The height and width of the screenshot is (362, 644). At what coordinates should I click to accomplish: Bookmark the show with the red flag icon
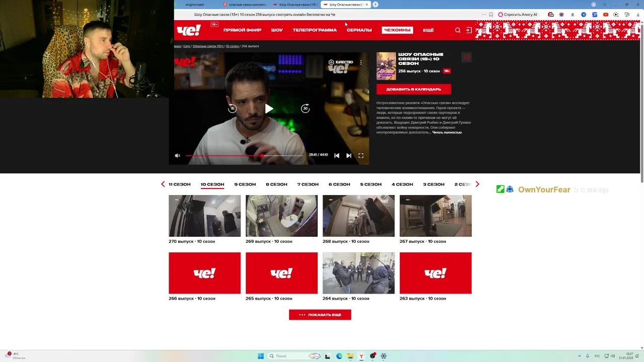[466, 57]
